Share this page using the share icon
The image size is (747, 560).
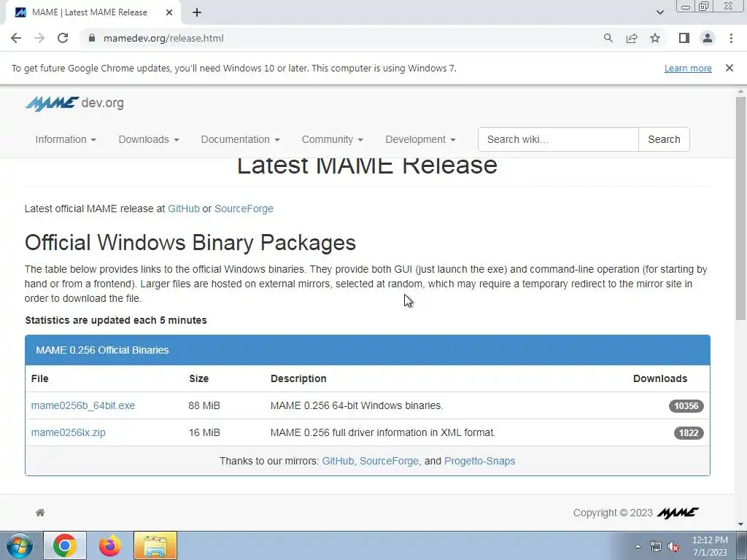[x=632, y=38]
